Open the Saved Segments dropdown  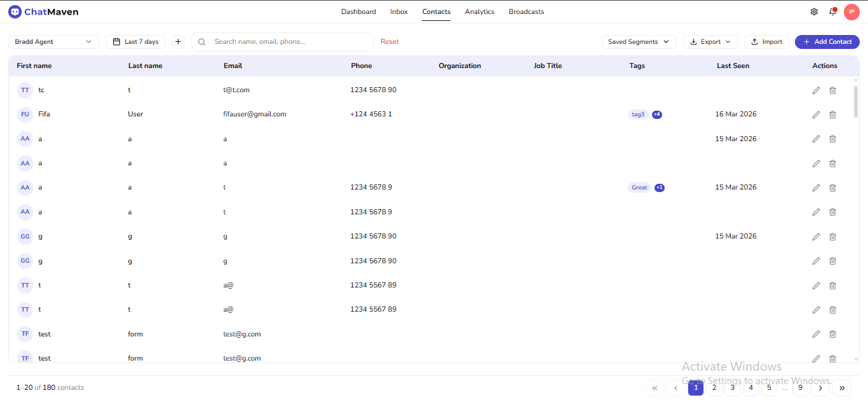(x=639, y=41)
